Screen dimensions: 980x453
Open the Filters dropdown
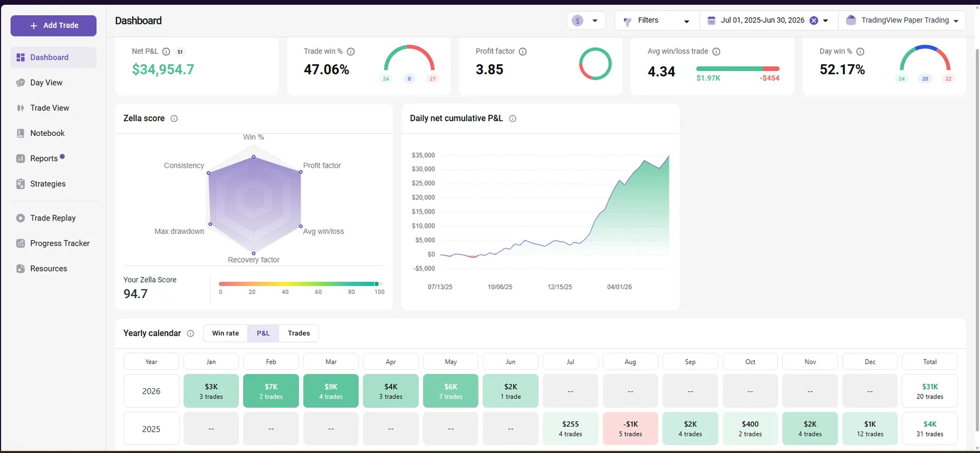click(656, 21)
